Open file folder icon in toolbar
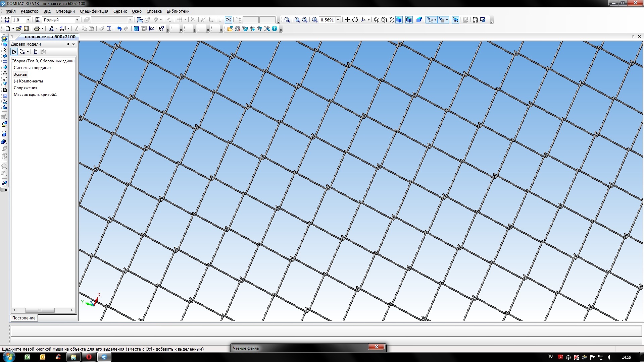Viewport: 644px width, 362px height. pyautogui.click(x=19, y=29)
